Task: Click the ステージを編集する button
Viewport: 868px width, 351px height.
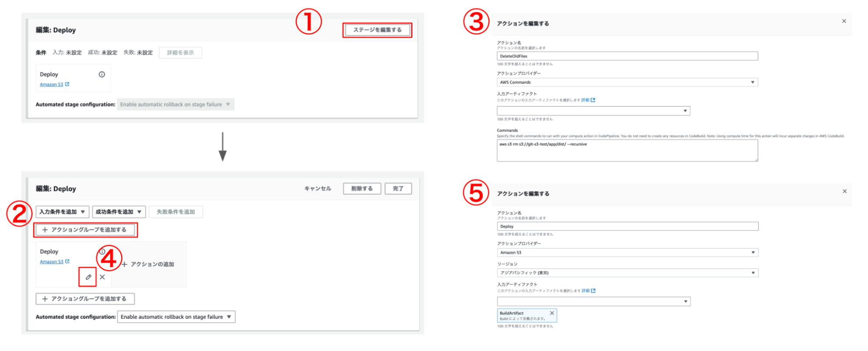Action: click(x=377, y=30)
